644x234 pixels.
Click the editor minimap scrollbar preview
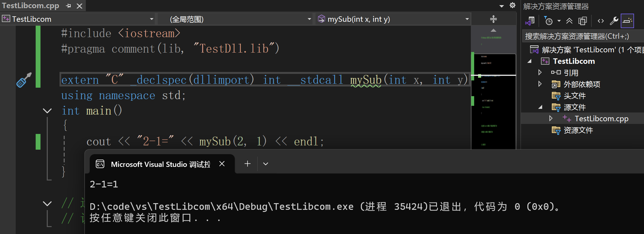pyautogui.click(x=494, y=100)
